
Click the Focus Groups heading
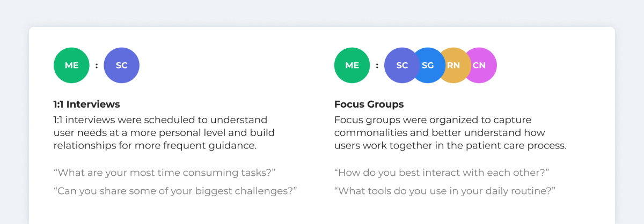click(369, 104)
